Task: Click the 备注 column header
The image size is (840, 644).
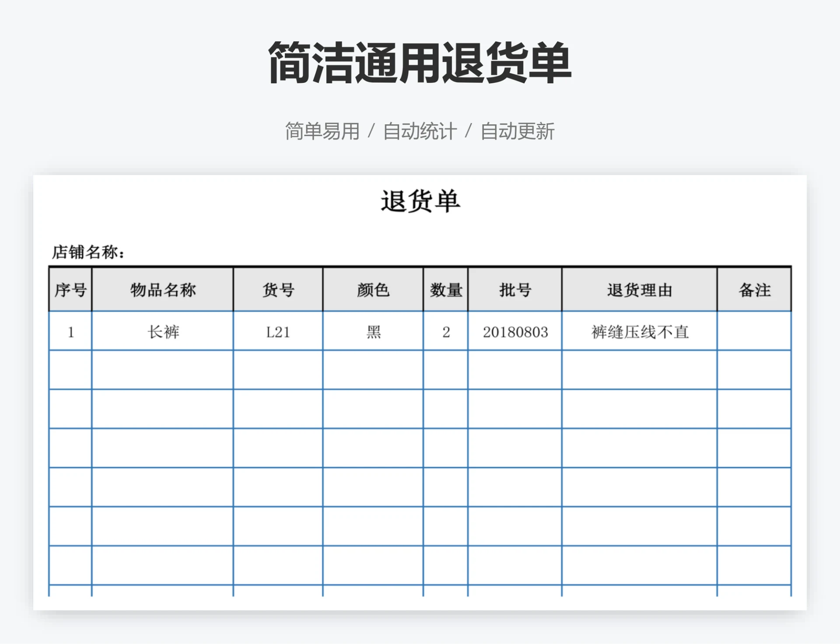Action: point(754,290)
